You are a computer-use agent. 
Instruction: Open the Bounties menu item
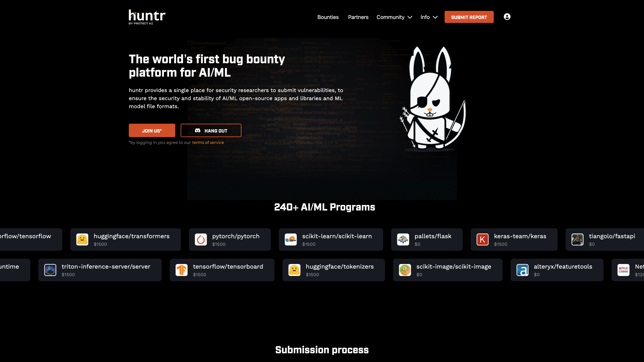pos(328,17)
